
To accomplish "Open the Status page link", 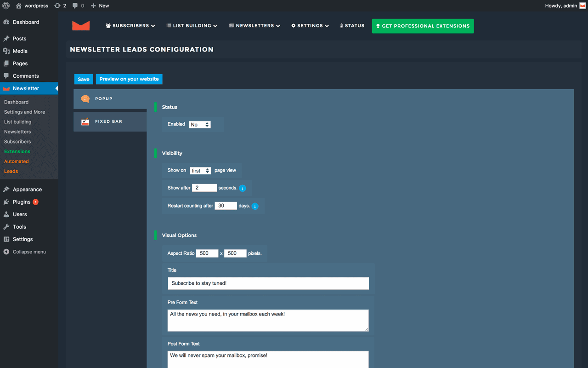I will tap(352, 26).
